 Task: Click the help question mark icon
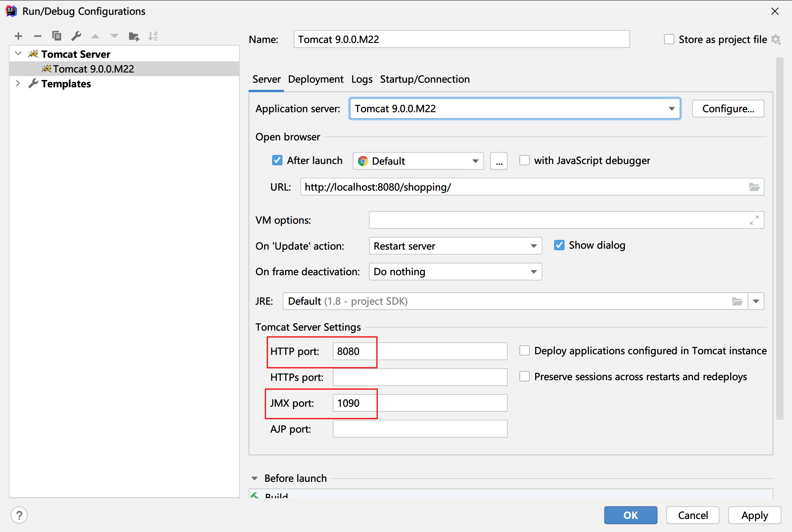pos(19,515)
